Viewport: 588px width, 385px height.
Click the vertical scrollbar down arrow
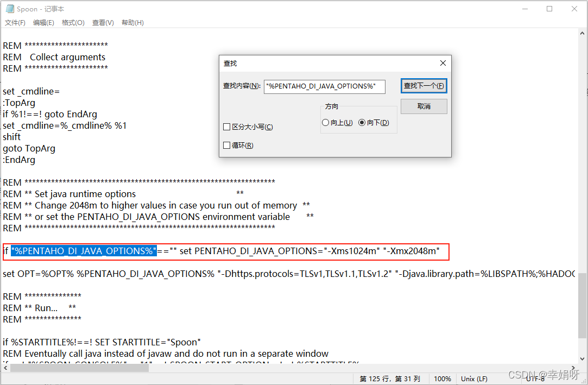point(583,359)
